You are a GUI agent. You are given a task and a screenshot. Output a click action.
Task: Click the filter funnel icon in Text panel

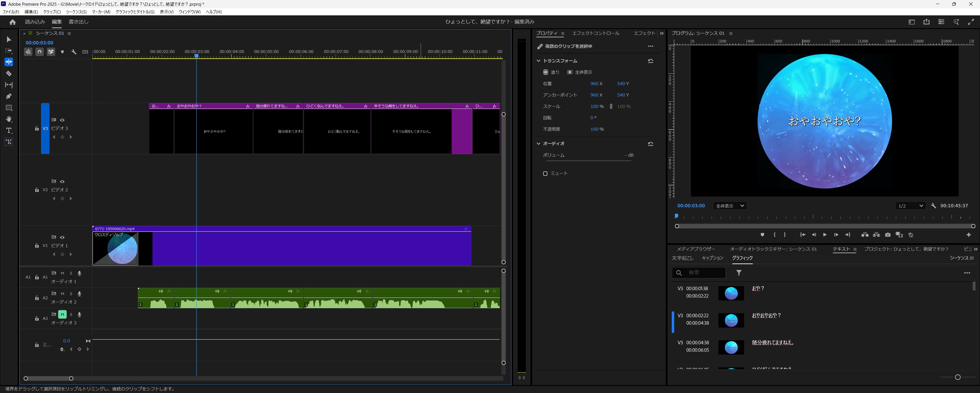(739, 273)
